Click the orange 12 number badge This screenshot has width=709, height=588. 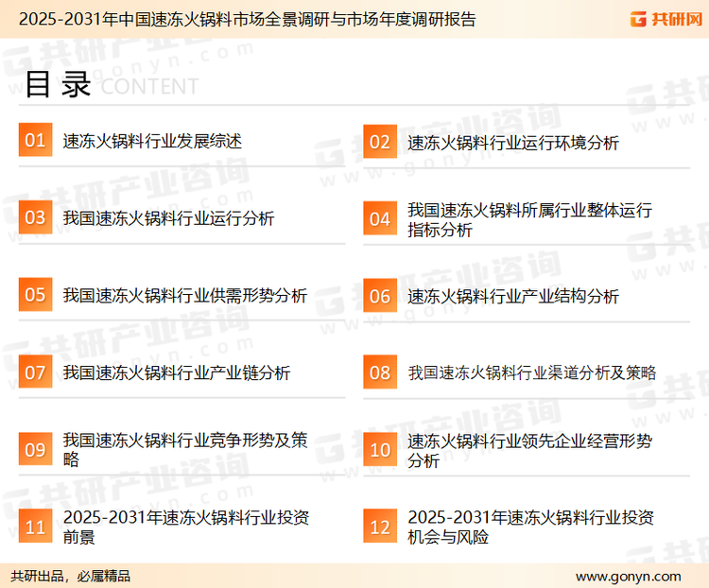coord(380,526)
